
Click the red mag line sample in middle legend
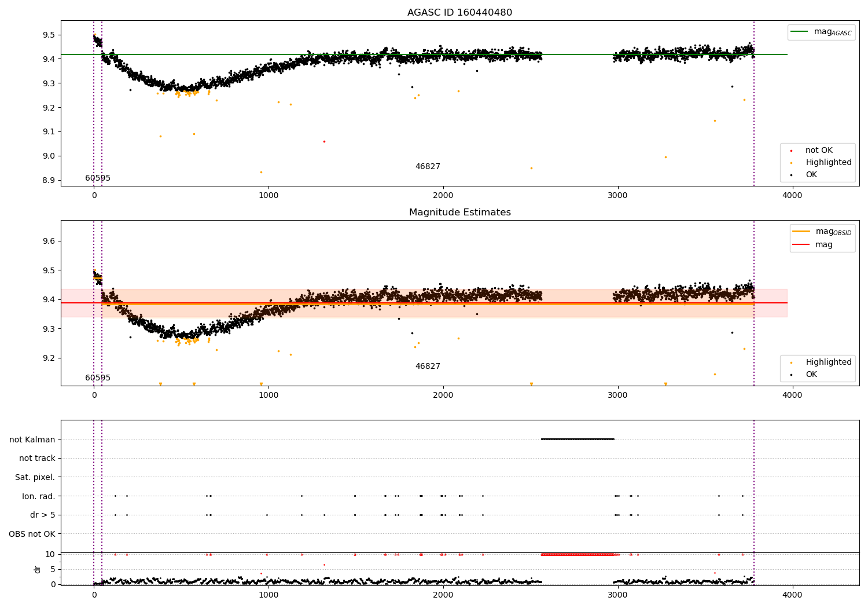pyautogui.click(x=801, y=244)
